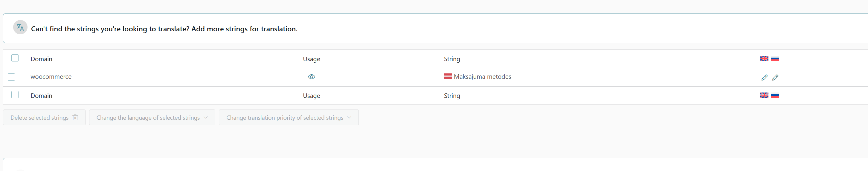This screenshot has height=171, width=868.
Task: Click the Russian flag in table footer
Action: [x=775, y=95]
